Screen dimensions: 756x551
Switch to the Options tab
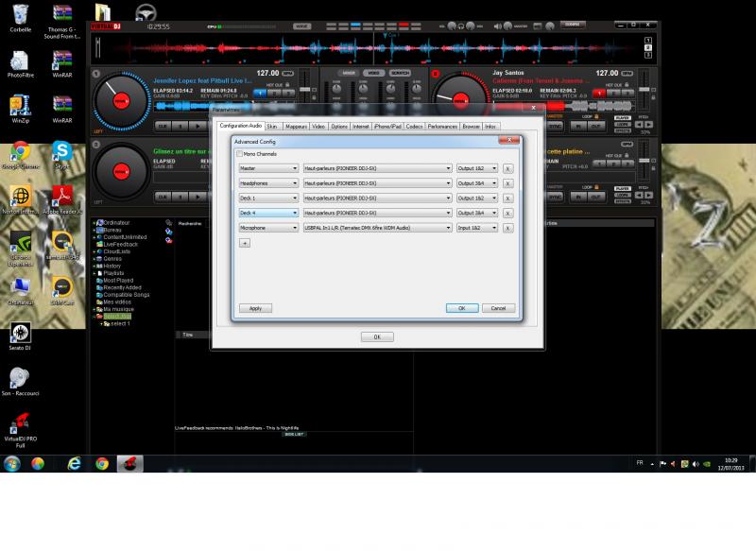coord(339,127)
